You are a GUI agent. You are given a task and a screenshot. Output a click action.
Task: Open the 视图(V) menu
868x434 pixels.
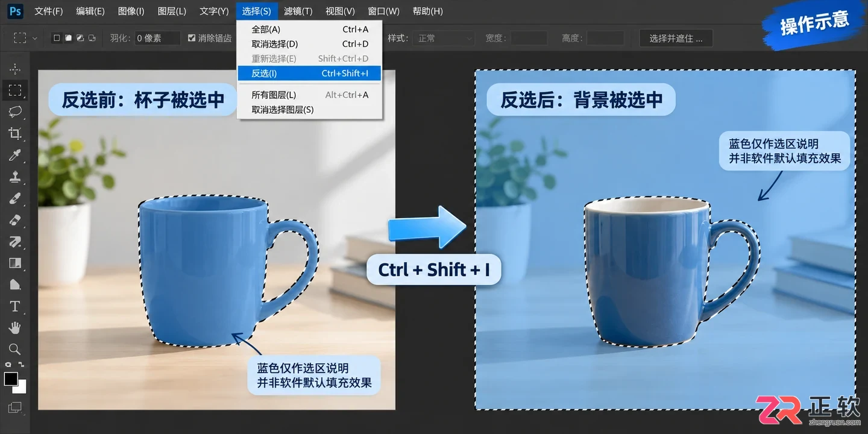[340, 11]
